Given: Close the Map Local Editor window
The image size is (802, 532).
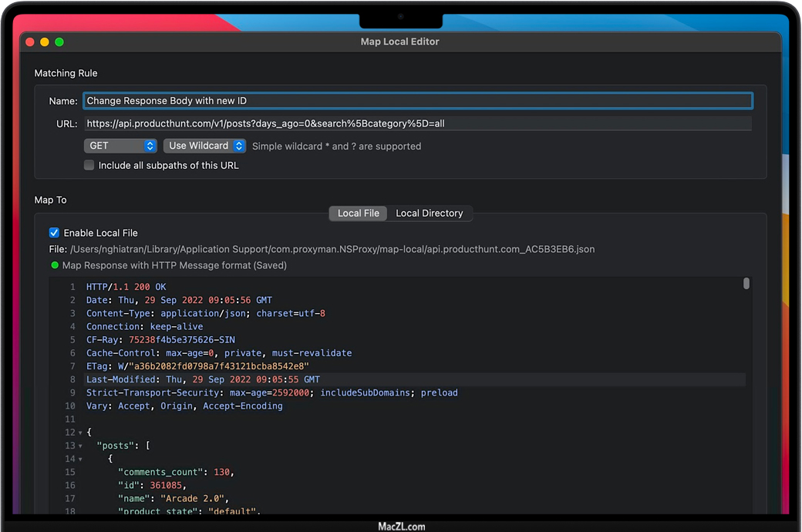Looking at the screenshot, I should click(x=31, y=42).
